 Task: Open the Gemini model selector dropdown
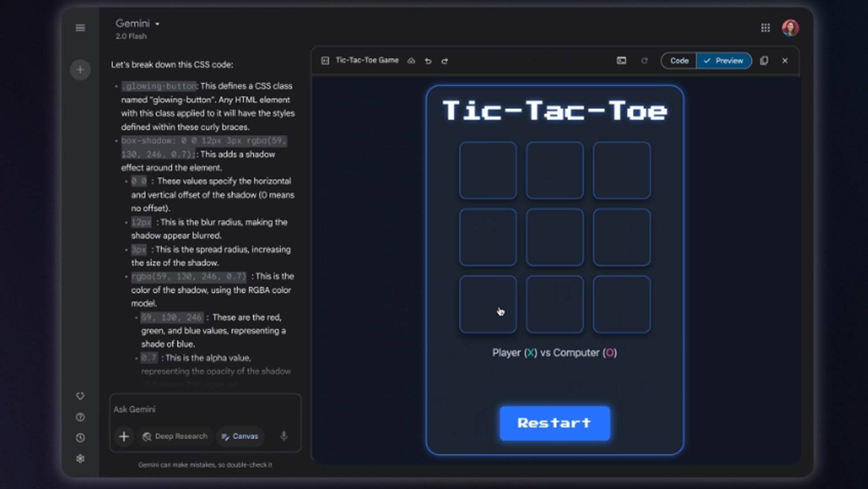click(x=137, y=23)
